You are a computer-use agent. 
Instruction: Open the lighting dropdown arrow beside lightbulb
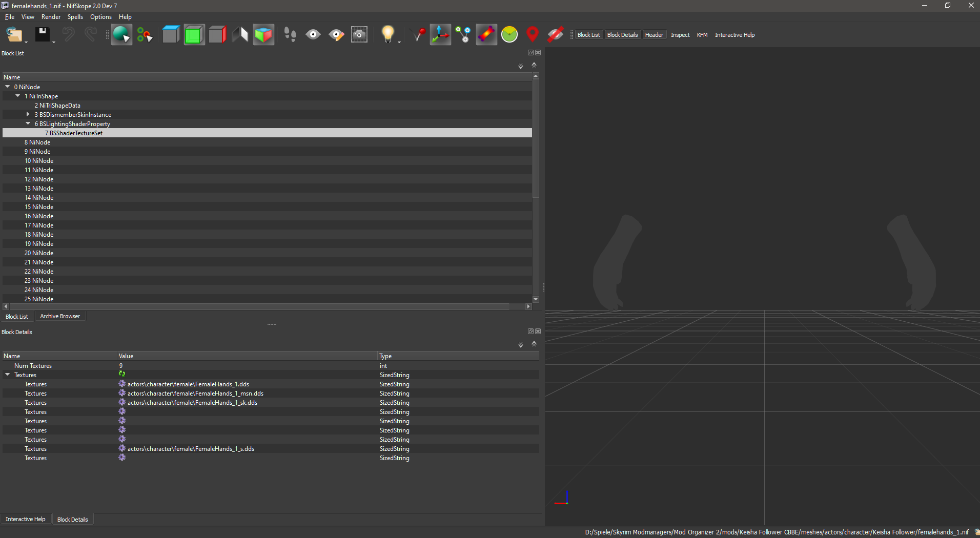point(399,42)
